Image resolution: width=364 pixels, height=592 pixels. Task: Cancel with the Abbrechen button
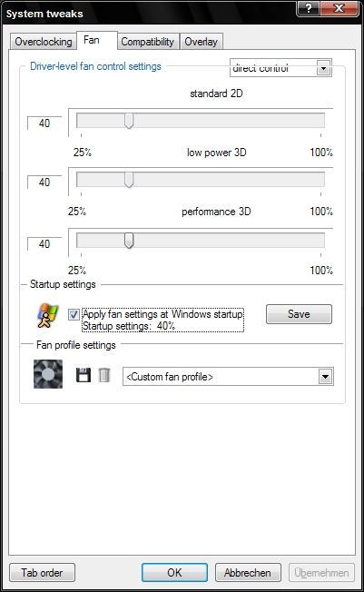coord(248,573)
